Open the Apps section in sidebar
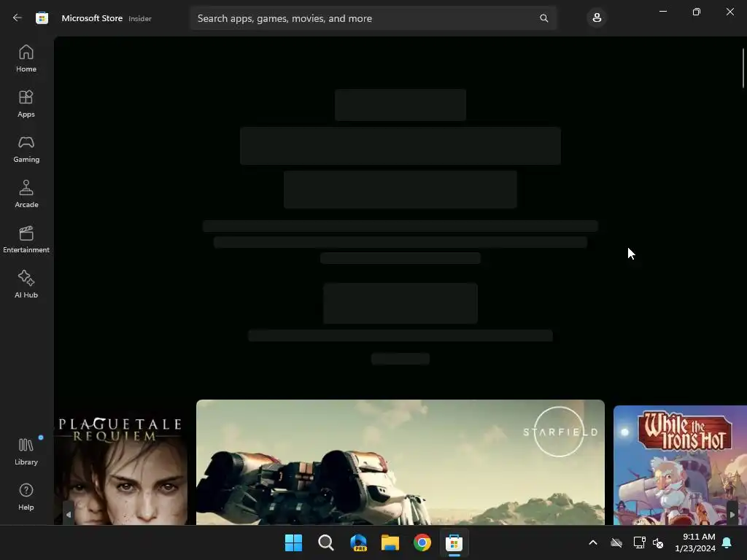 tap(26, 104)
